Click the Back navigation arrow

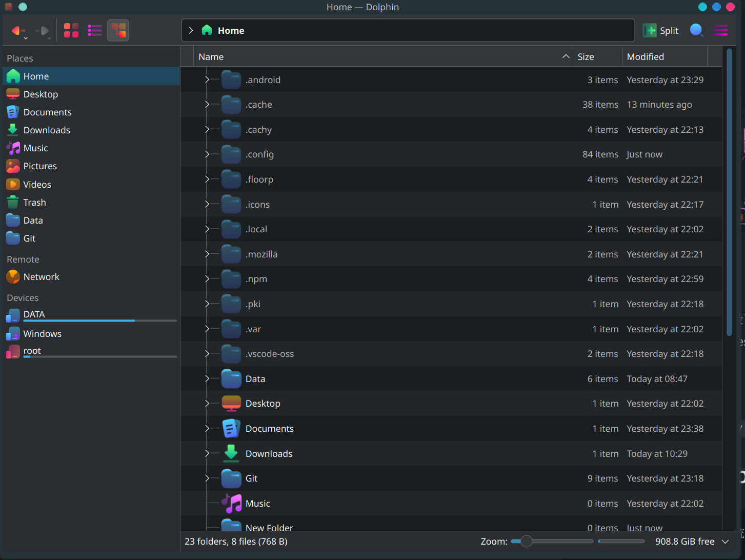coord(17,31)
